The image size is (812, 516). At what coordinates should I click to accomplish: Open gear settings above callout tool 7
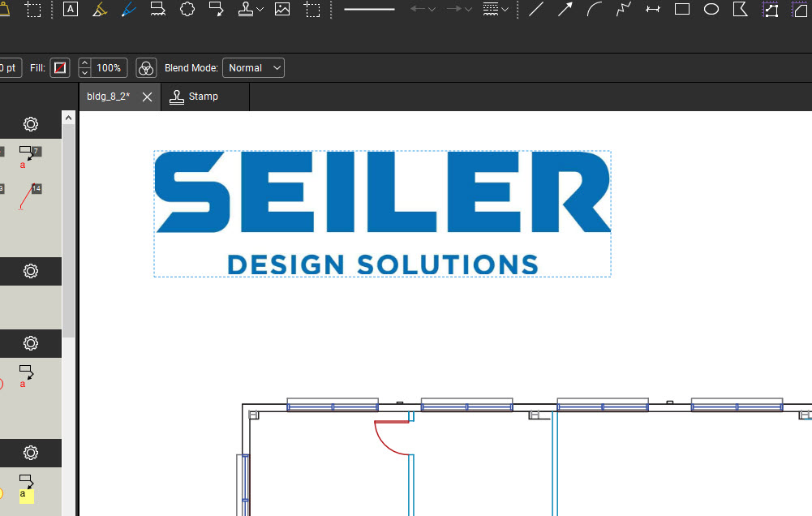31,124
